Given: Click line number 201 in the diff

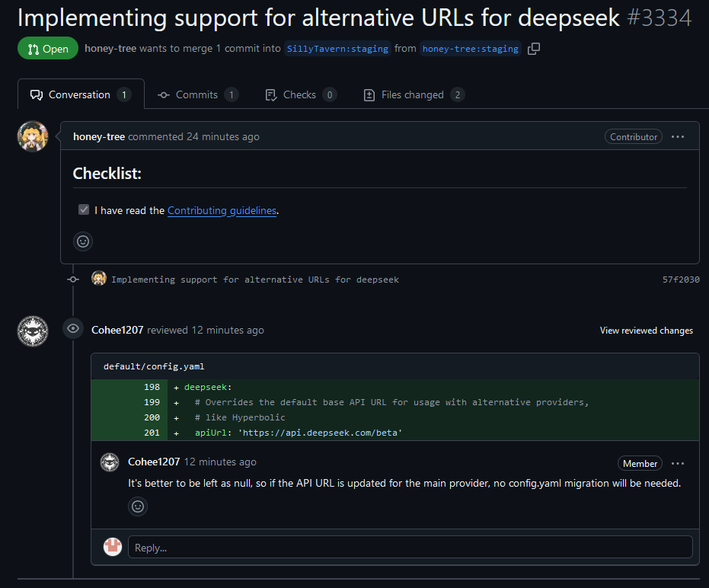Looking at the screenshot, I should [x=152, y=433].
